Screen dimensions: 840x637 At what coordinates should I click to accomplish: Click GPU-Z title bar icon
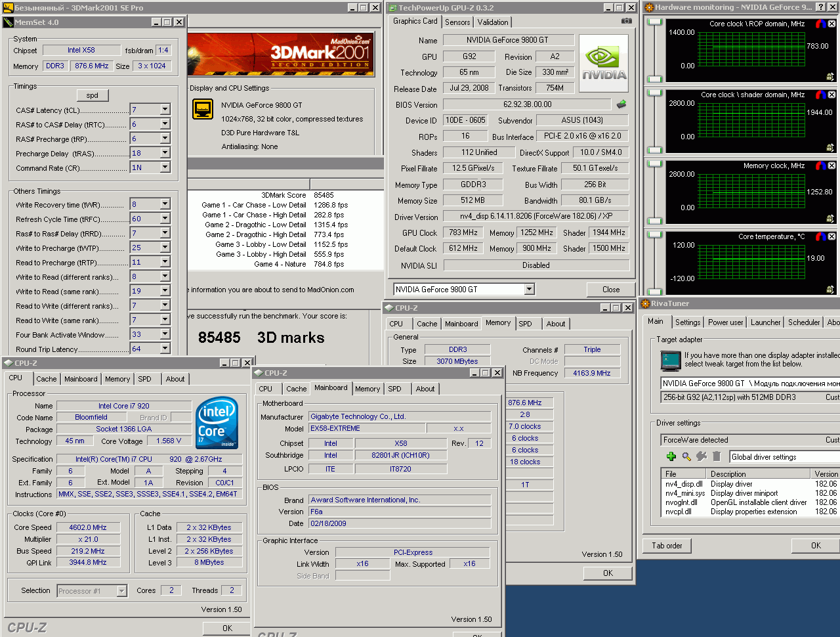392,8
